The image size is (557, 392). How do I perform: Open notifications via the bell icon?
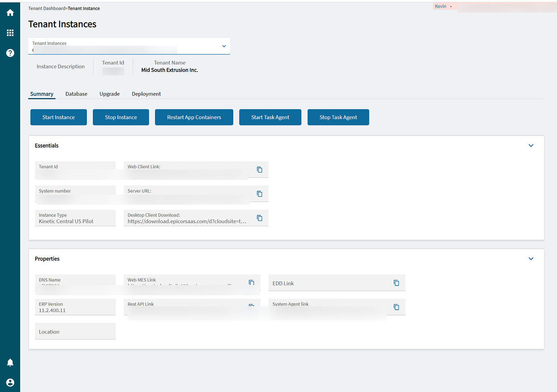10,362
